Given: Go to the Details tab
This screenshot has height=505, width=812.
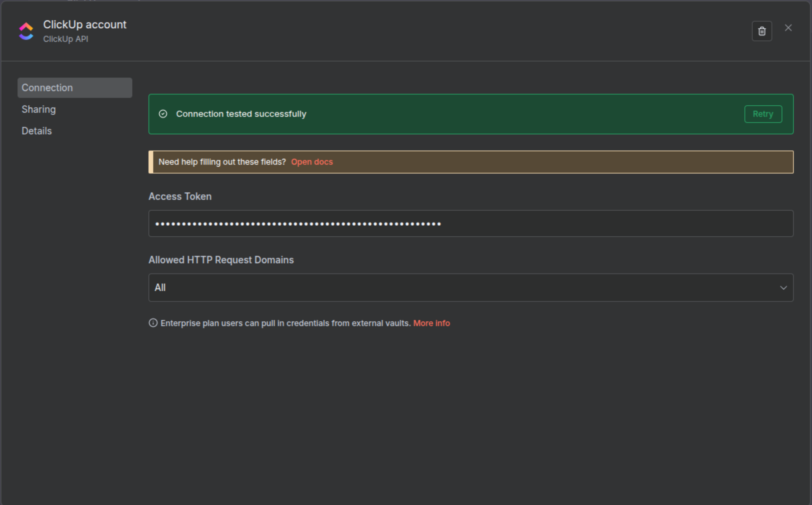Looking at the screenshot, I should 37,131.
